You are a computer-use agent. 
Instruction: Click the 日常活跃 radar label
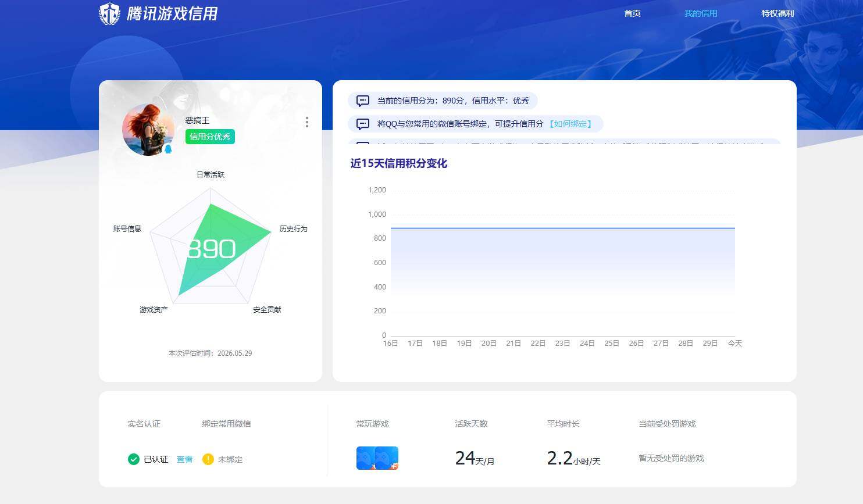(x=211, y=174)
